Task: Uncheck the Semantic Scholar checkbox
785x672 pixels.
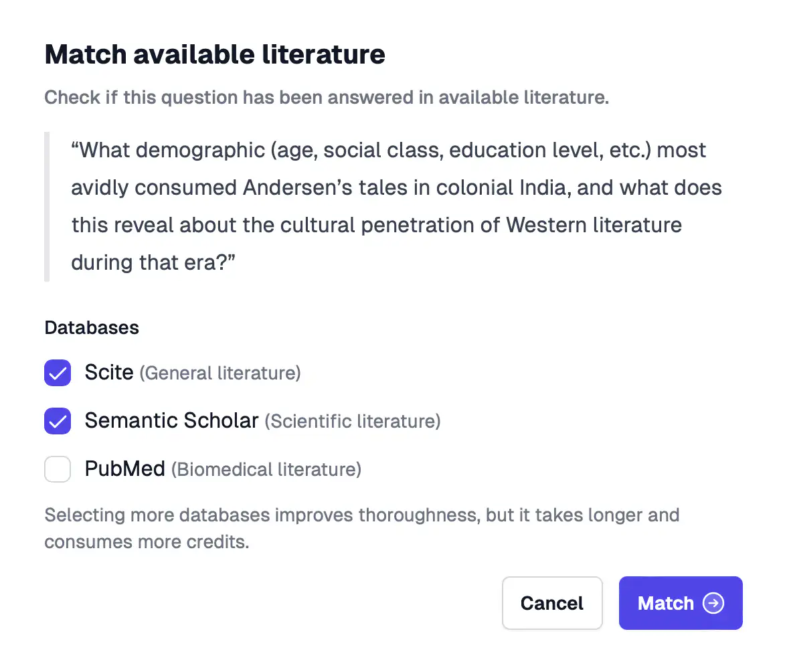Action: [58, 421]
